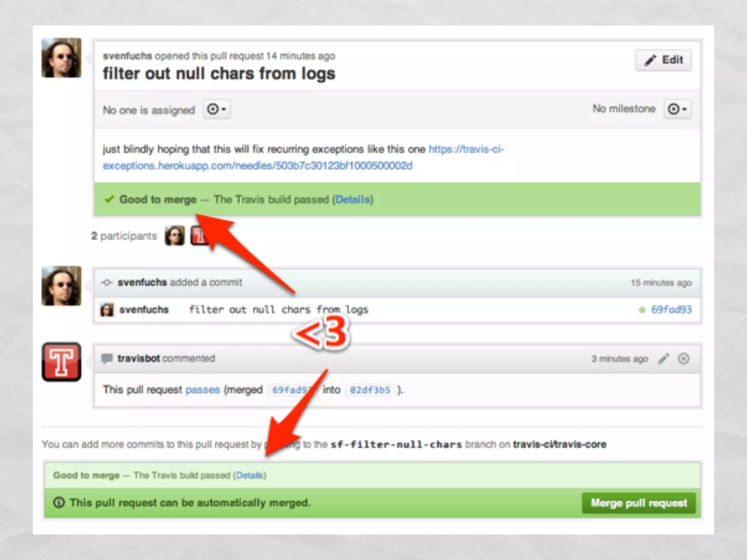Click the Edit pencil button
Viewport: 747px width, 560px height.
point(663,60)
